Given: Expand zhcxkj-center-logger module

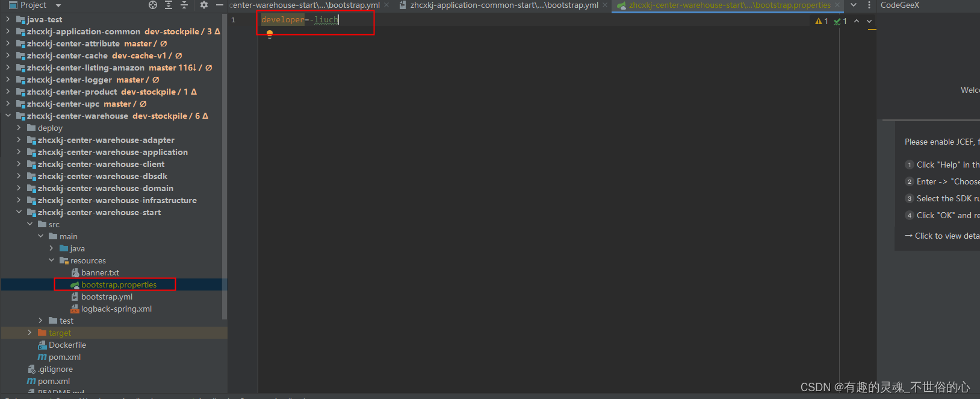Looking at the screenshot, I should click(8, 80).
